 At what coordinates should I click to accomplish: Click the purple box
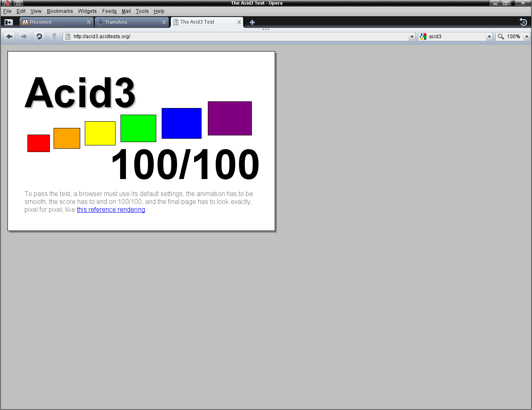230,118
